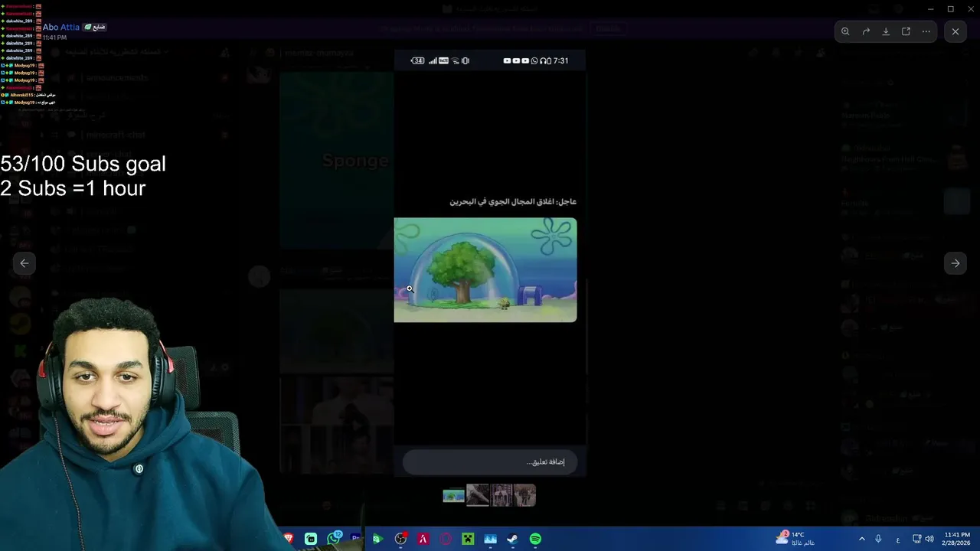Image resolution: width=980 pixels, height=551 pixels.
Task: Go to next image with right arrow
Action: tap(955, 263)
